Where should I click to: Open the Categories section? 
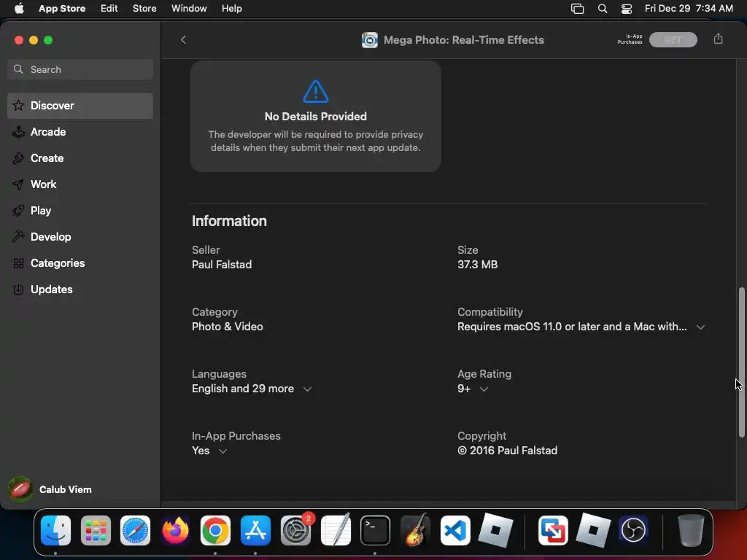(80, 262)
